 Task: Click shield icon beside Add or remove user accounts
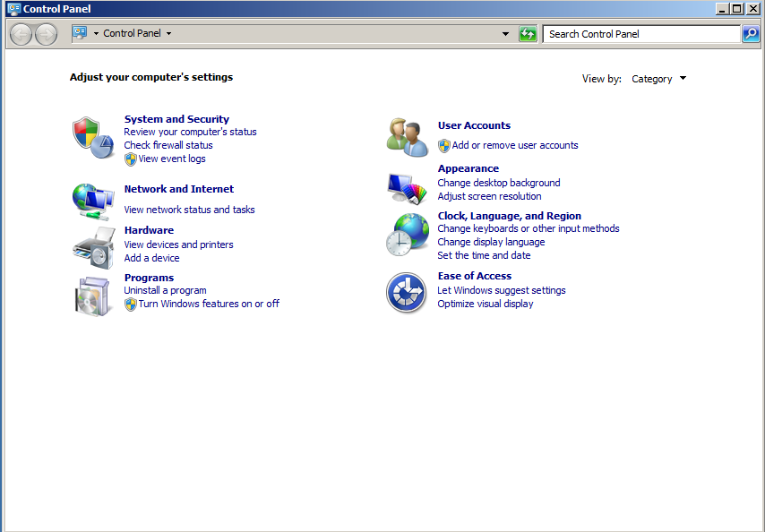coord(444,146)
